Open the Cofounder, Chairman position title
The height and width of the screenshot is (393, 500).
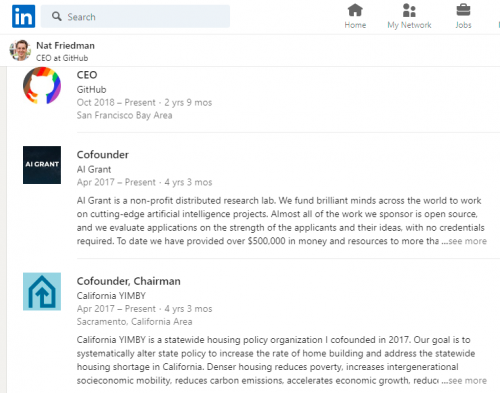[129, 281]
